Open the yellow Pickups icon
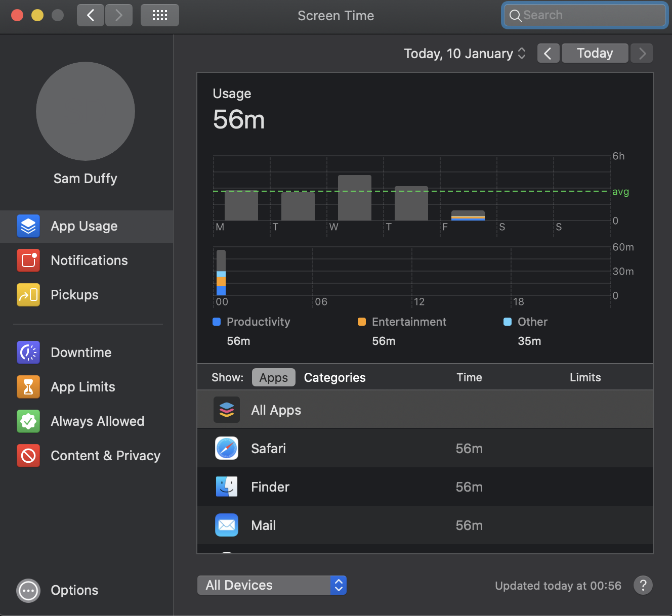This screenshot has height=616, width=672. (x=28, y=295)
